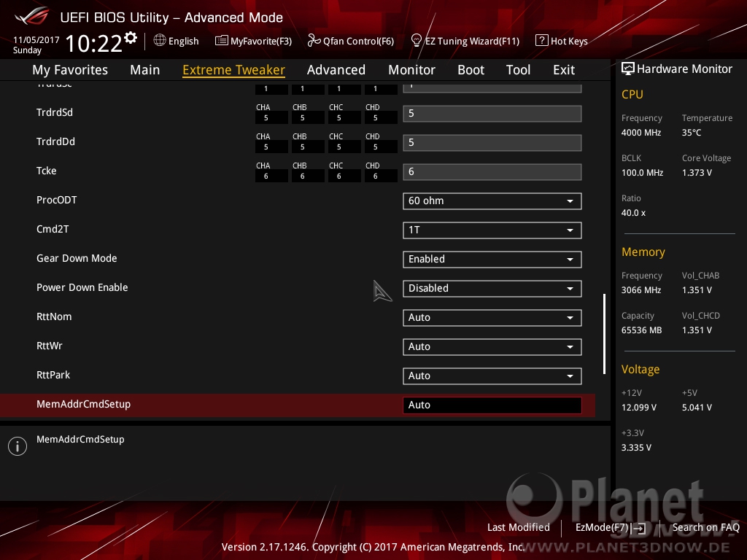Click the TrdrdDd value field
747x560 pixels.
pyautogui.click(x=492, y=143)
